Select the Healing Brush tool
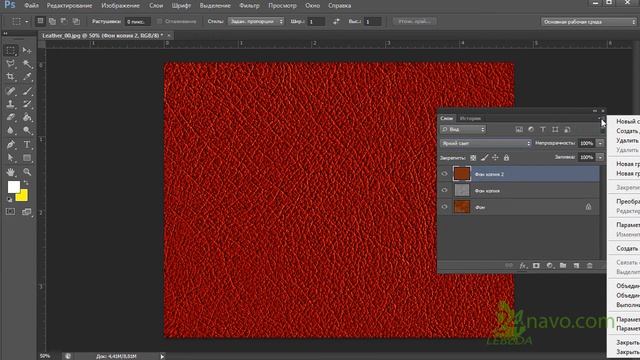640x360 pixels. 11,91
